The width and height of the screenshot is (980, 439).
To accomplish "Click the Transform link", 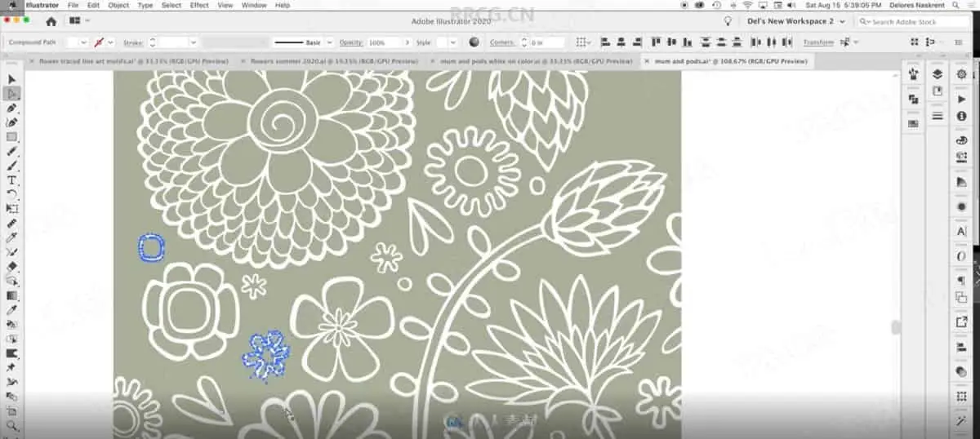I will [x=817, y=42].
